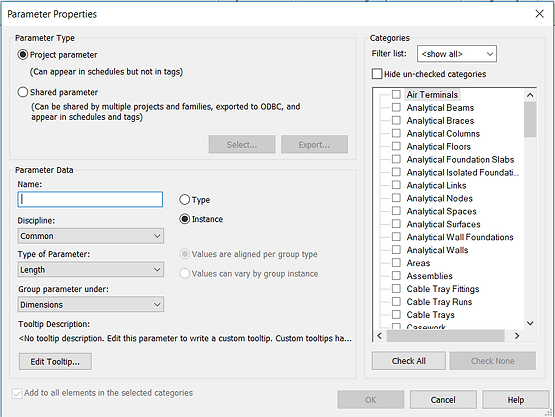Click the horizontal scrollbar right arrow

tap(517, 336)
